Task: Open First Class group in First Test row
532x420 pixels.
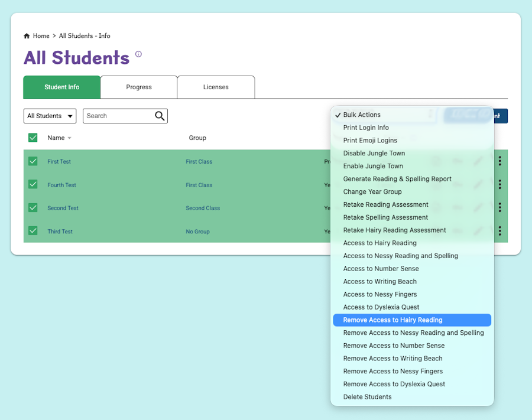Action: [x=199, y=162]
